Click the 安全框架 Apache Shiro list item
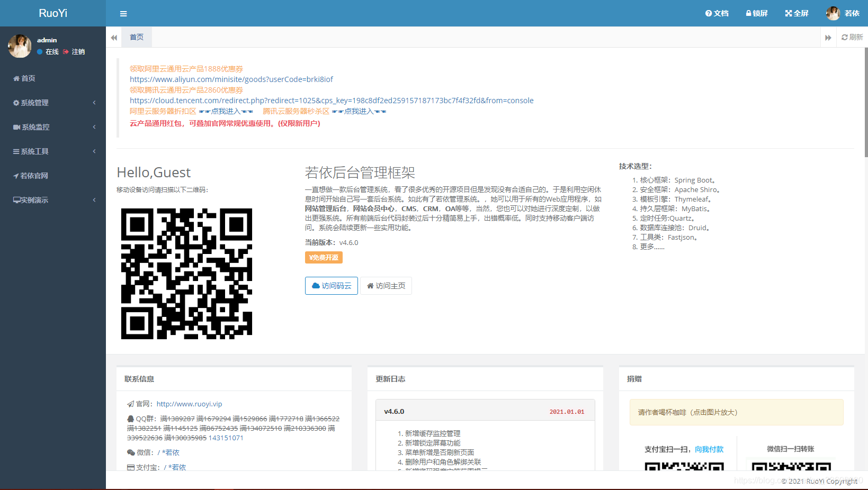The width and height of the screenshot is (868, 490). [680, 189]
